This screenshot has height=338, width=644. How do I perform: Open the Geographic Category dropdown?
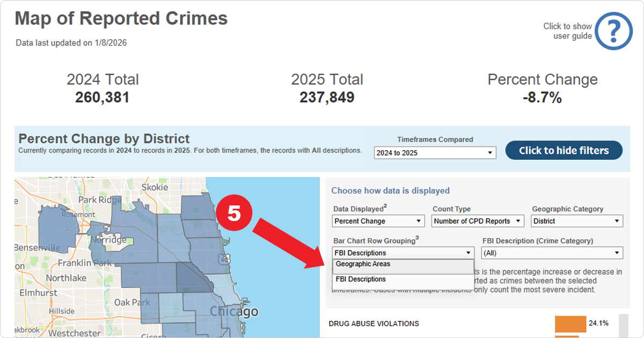[576, 221]
